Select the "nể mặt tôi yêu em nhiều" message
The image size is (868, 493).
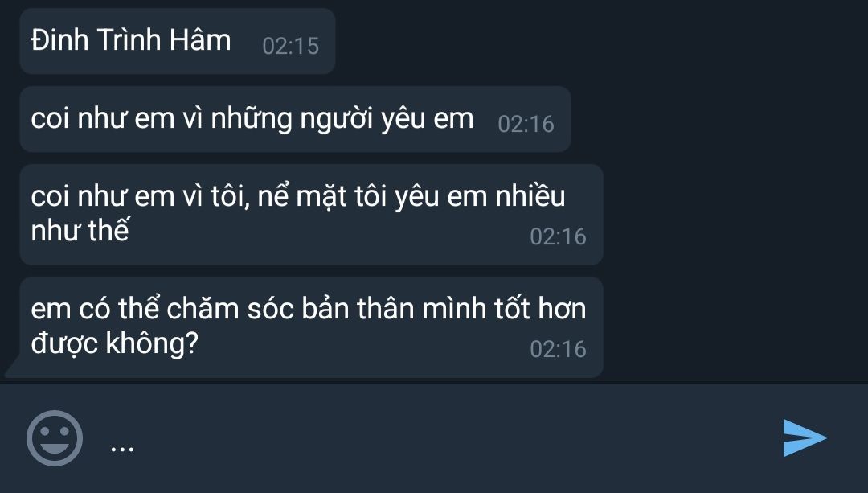coord(311,215)
